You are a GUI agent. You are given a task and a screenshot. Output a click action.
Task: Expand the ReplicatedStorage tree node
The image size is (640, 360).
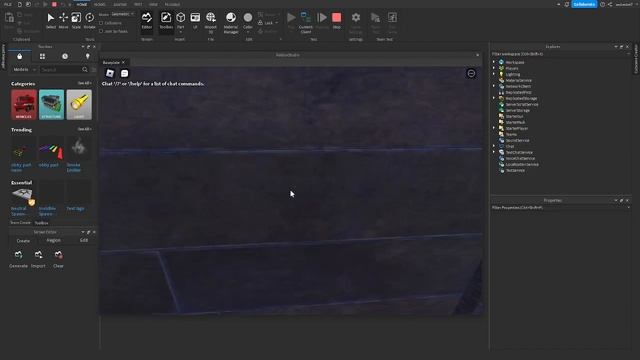click(x=494, y=98)
